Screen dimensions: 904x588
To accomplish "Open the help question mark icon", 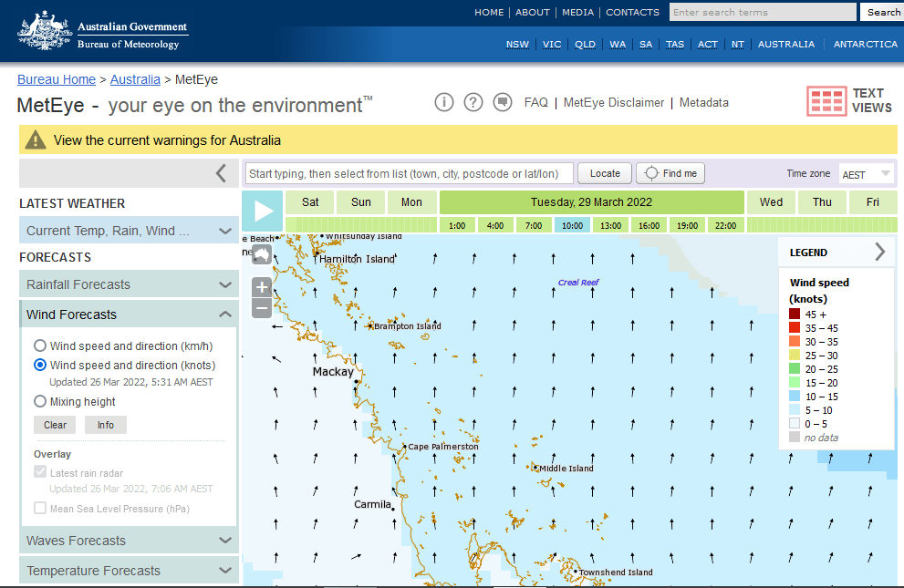I will click(473, 102).
